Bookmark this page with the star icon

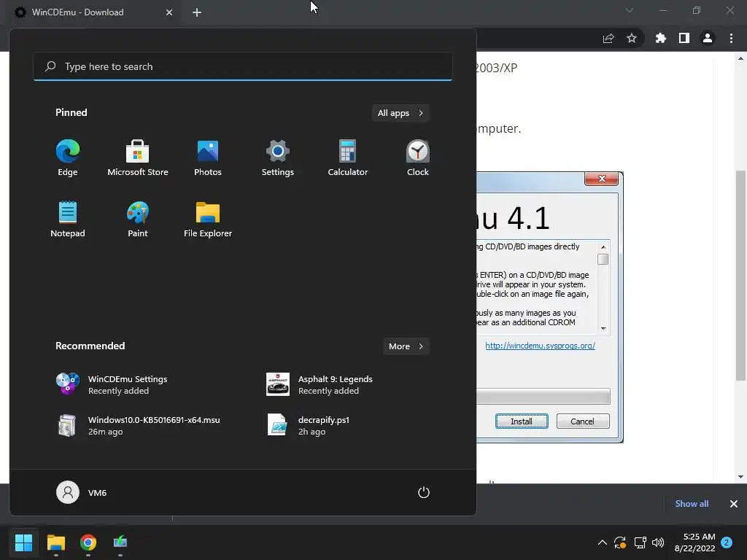[x=632, y=38]
